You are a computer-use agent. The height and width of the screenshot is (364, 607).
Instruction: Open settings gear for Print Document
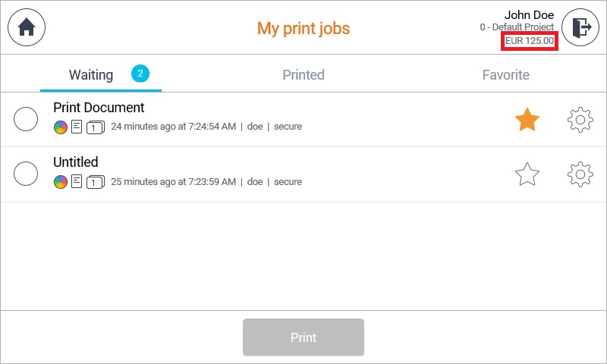[580, 120]
